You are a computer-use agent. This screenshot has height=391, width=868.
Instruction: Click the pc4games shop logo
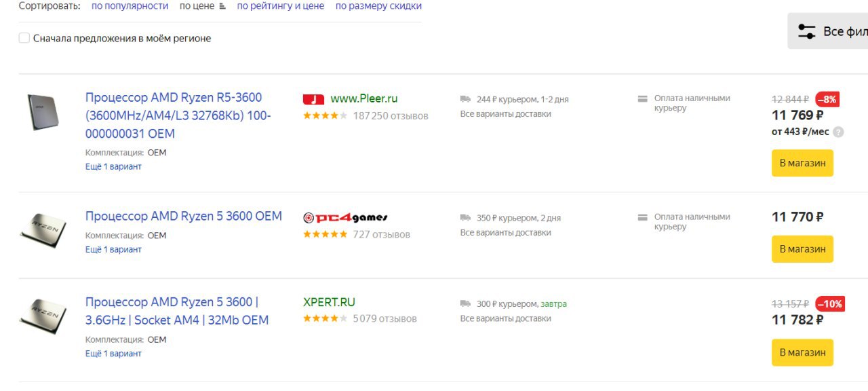pos(345,218)
